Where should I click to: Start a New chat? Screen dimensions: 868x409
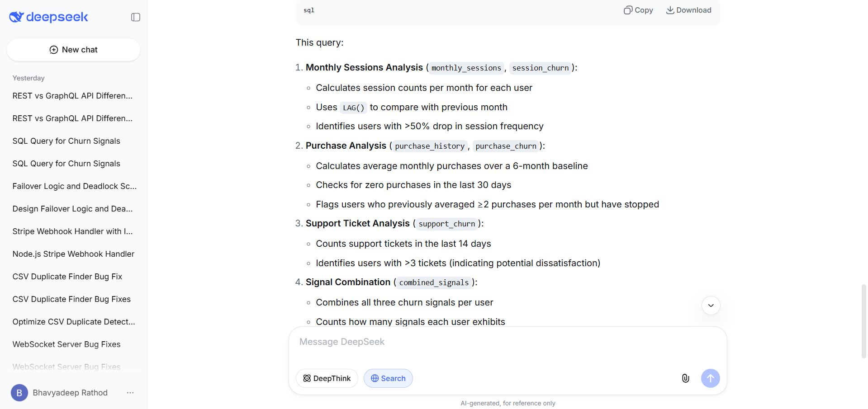point(73,49)
